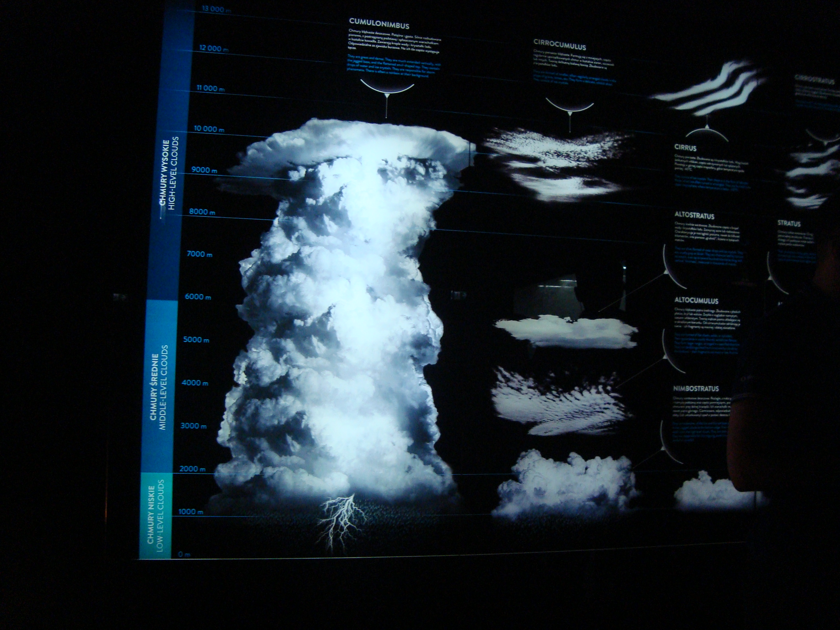The image size is (840, 630).
Task: Select the 10 000 m altitude label
Action: coord(209,129)
